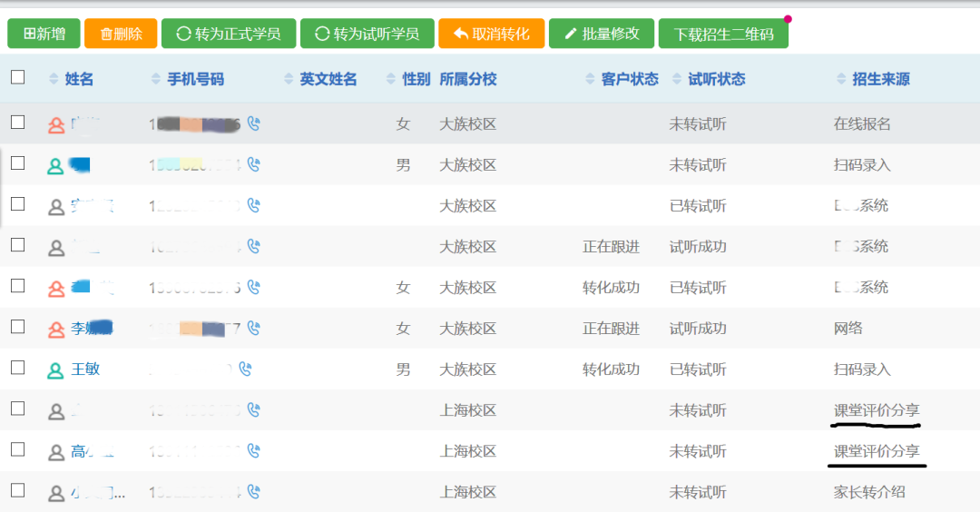980x512 pixels.
Task: Check the checkbox for 王敏's row
Action: pos(18,368)
